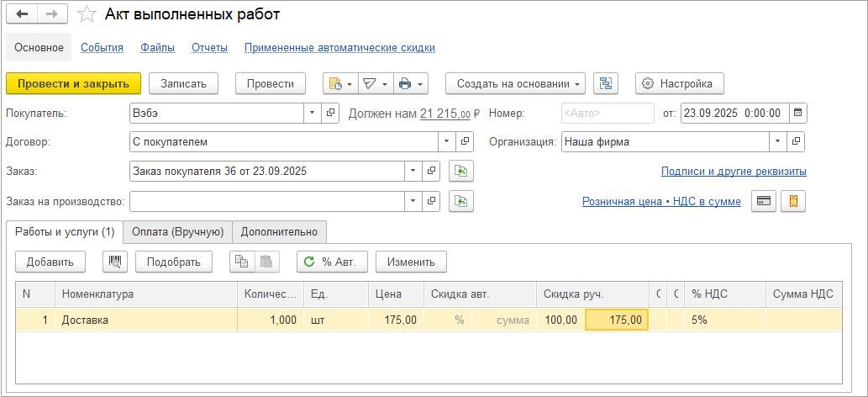The height and width of the screenshot is (397, 868).
Task: Open the Настройка settings button
Action: (x=679, y=84)
